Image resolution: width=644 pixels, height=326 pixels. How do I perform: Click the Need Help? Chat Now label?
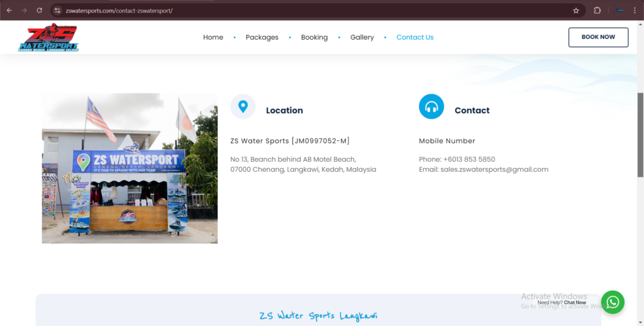[562, 303]
